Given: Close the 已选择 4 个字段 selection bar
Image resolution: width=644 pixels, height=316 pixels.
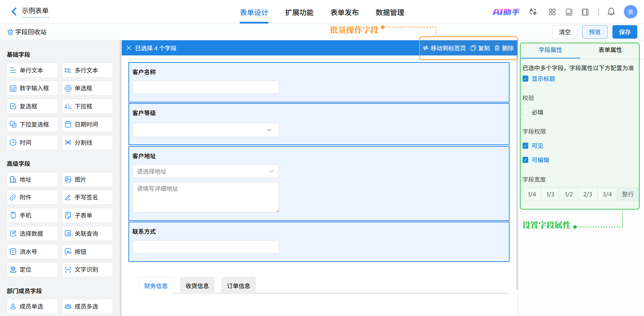Looking at the screenshot, I should pos(128,48).
